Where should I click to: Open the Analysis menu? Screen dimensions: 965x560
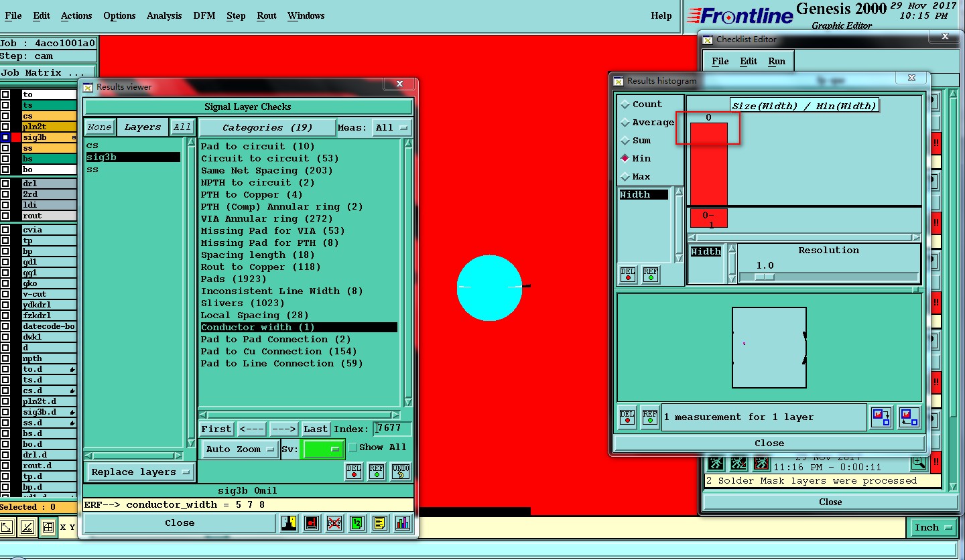pos(164,15)
